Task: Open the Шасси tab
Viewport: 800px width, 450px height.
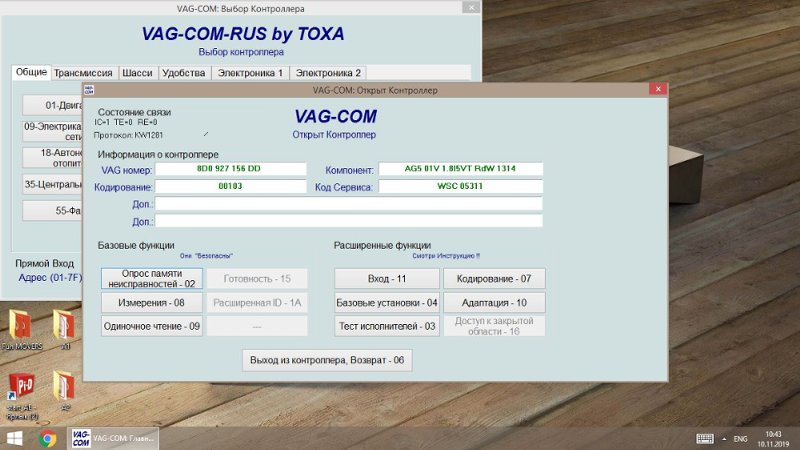Action: coord(137,73)
